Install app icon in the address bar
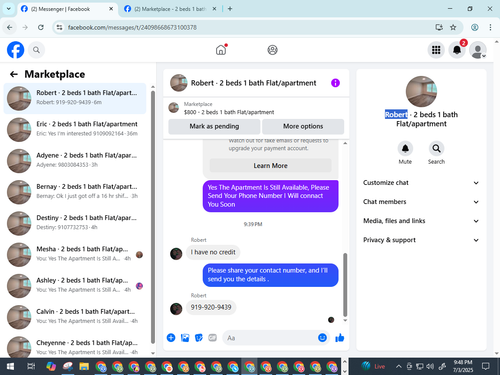Screen dimensions: 500x375 coord(439,27)
